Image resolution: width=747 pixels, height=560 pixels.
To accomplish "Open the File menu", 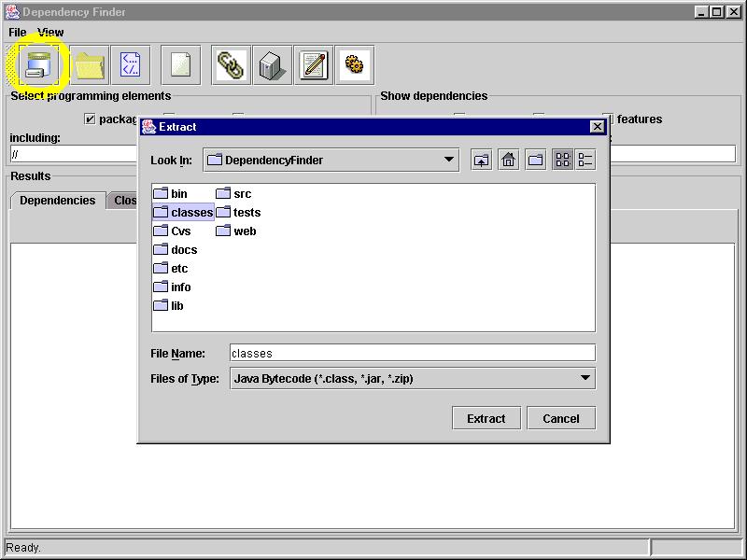I will (x=18, y=33).
